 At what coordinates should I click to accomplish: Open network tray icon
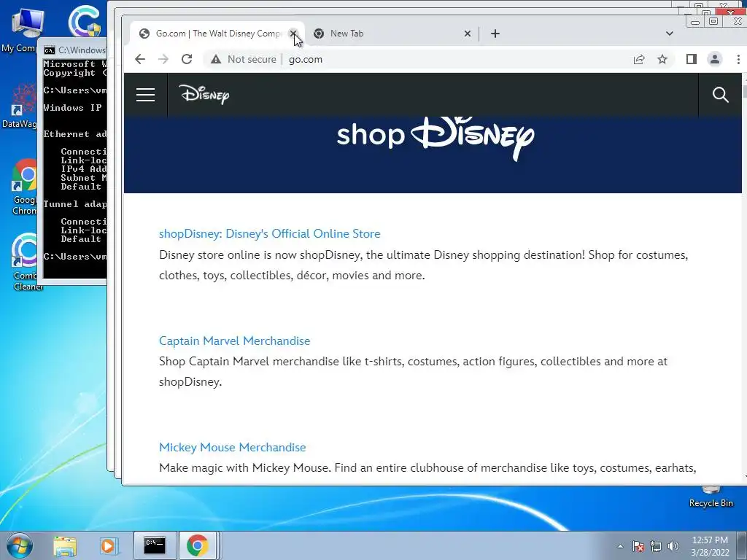(656, 546)
